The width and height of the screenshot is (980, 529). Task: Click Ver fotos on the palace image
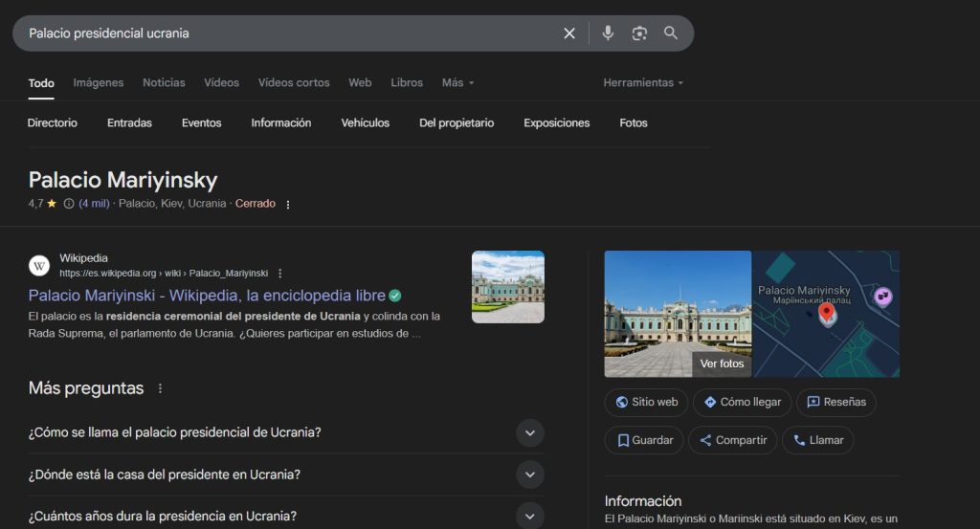pyautogui.click(x=722, y=364)
